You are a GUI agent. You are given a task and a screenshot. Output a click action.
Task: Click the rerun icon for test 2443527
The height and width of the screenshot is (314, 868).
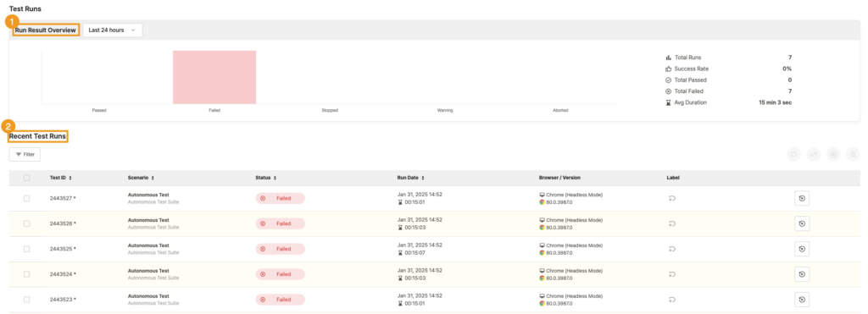click(802, 198)
